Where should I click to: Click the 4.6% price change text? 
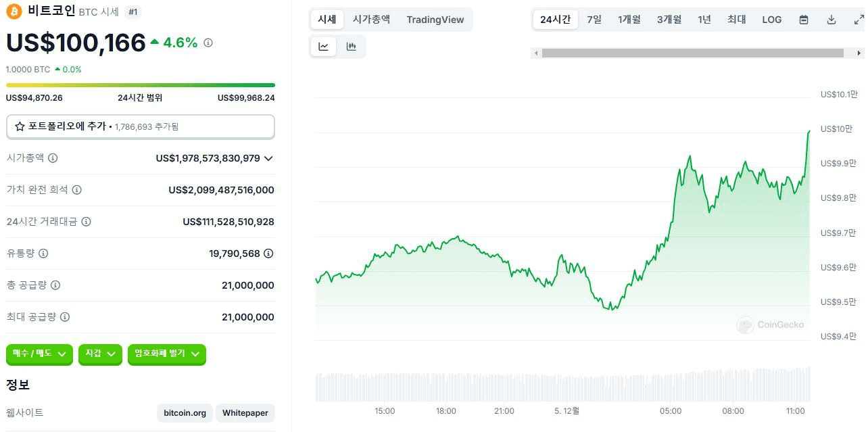(180, 43)
